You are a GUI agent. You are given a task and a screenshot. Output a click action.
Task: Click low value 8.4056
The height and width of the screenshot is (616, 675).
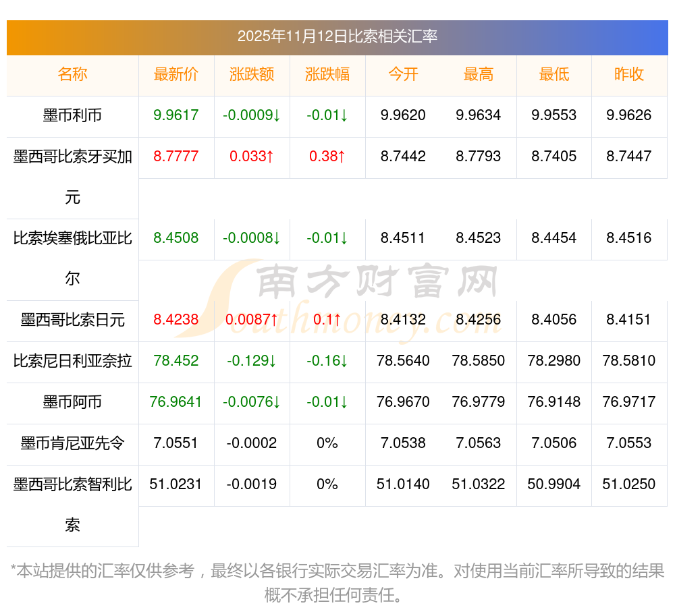(554, 320)
